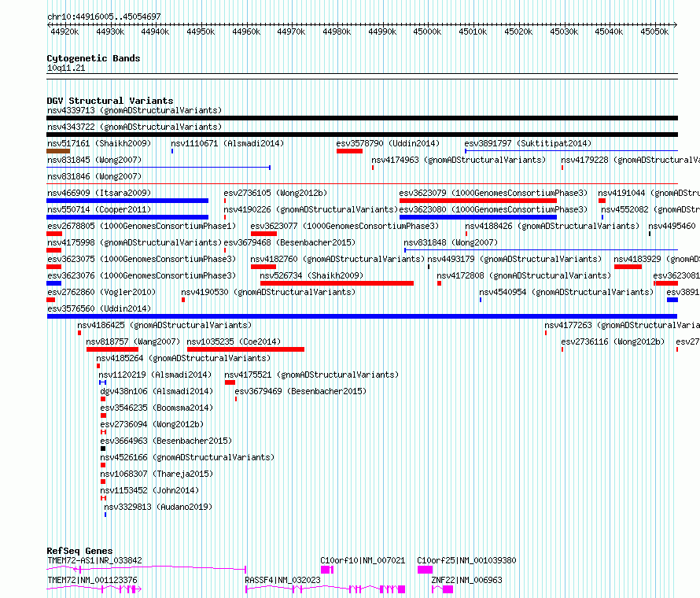Click the red esv3578790 Uddin2014 bar
The image size is (700, 598).
pyautogui.click(x=349, y=151)
